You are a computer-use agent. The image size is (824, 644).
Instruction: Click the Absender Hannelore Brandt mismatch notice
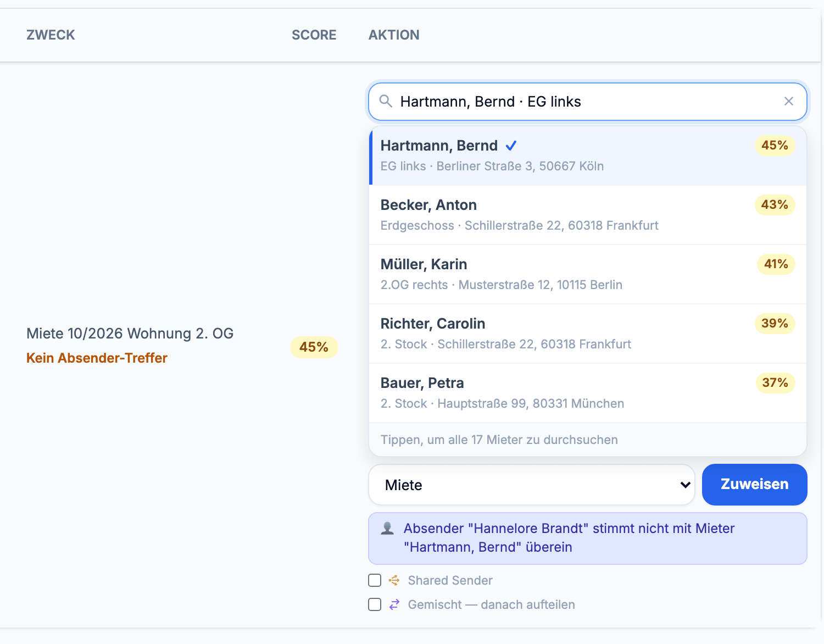pos(588,538)
